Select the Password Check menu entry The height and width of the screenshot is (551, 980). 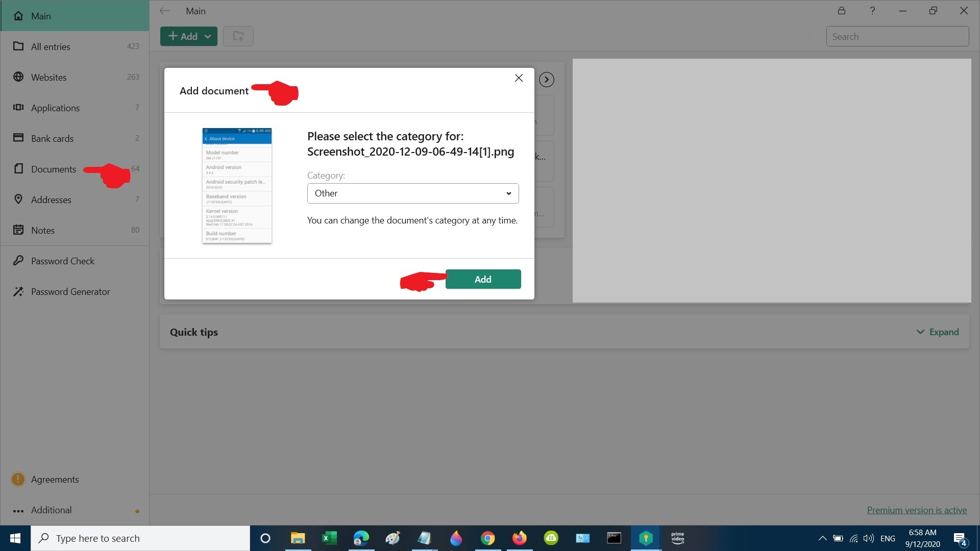coord(75,261)
